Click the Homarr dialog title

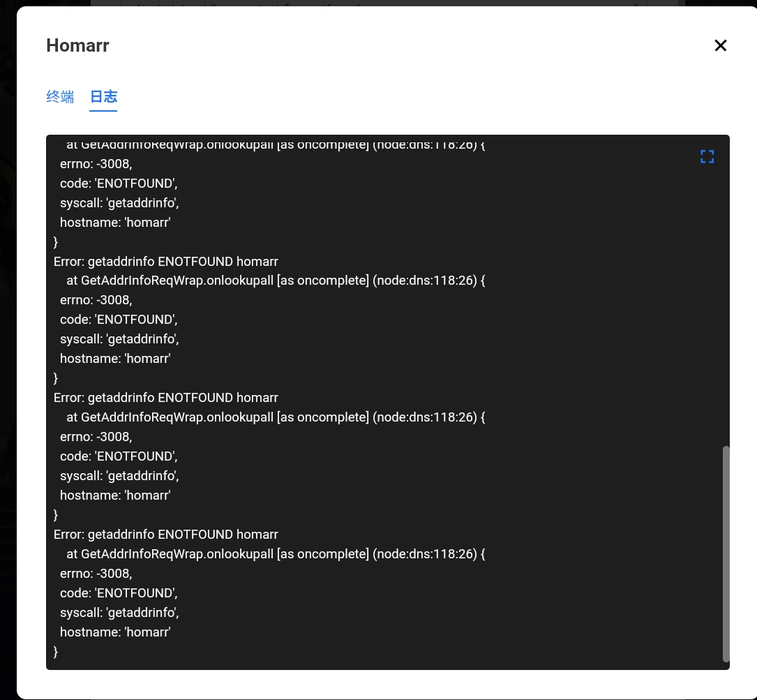click(x=77, y=45)
